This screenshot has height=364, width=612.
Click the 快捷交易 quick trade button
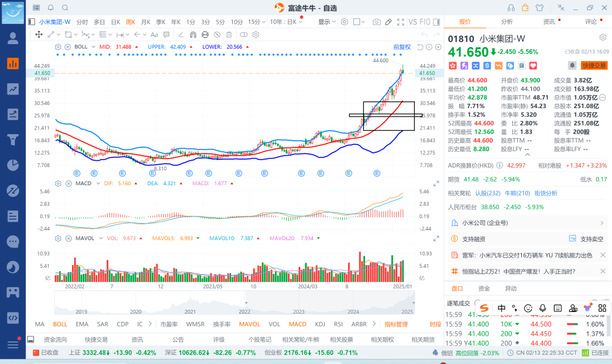coord(594,66)
